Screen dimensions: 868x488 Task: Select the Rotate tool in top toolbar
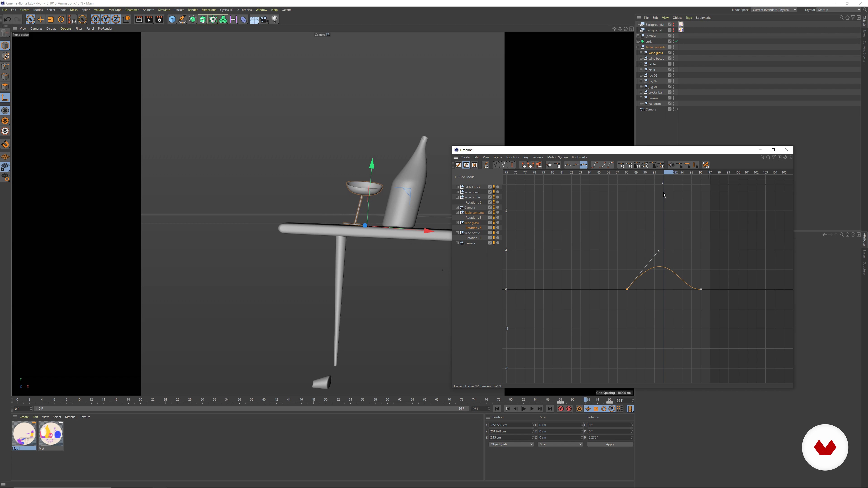pos(61,19)
